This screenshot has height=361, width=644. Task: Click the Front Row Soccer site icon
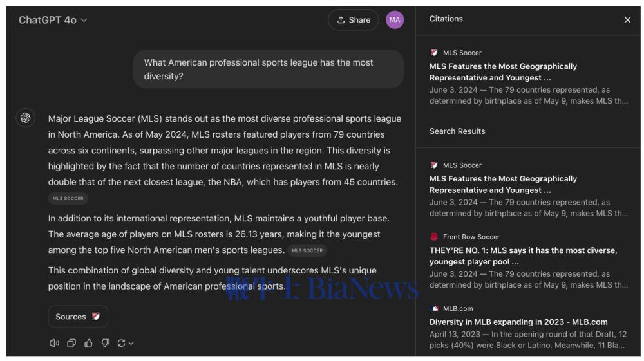pyautogui.click(x=434, y=237)
